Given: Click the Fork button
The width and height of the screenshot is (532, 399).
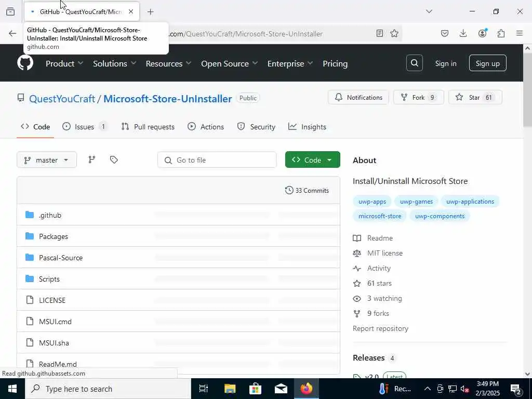Looking at the screenshot, I should (x=419, y=97).
